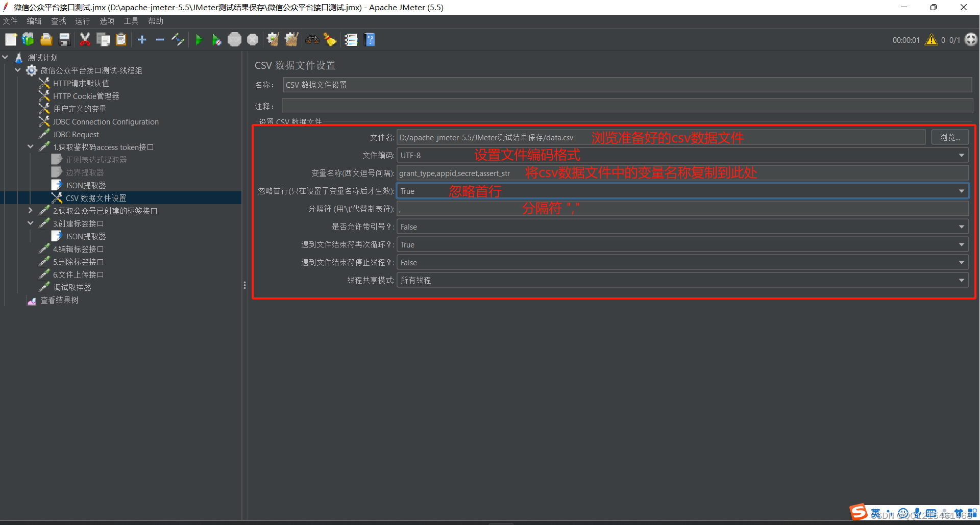Click the 变量名称 input field

click(683, 173)
